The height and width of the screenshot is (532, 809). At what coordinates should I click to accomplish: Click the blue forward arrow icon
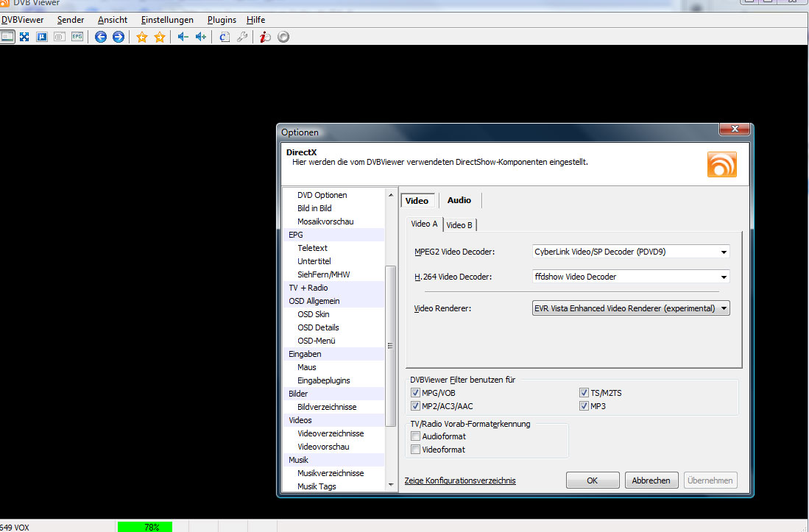click(118, 37)
